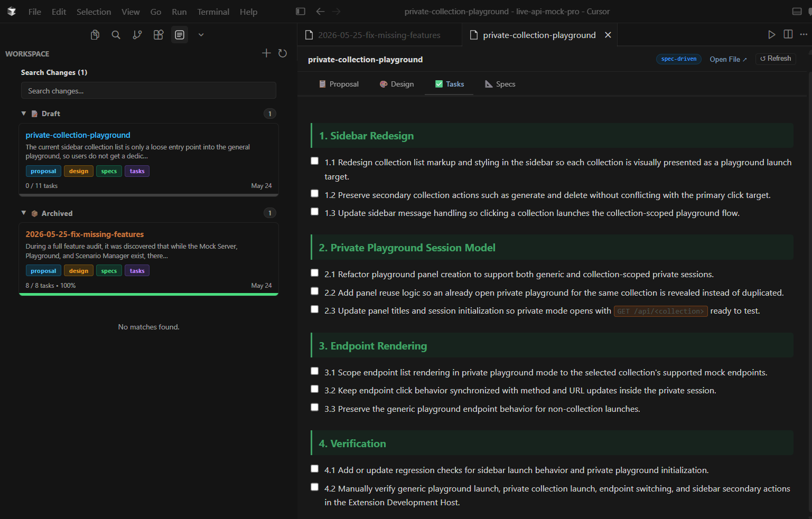Toggle the primary sidebar layout icon
This screenshot has width=812, height=519.
[301, 11]
